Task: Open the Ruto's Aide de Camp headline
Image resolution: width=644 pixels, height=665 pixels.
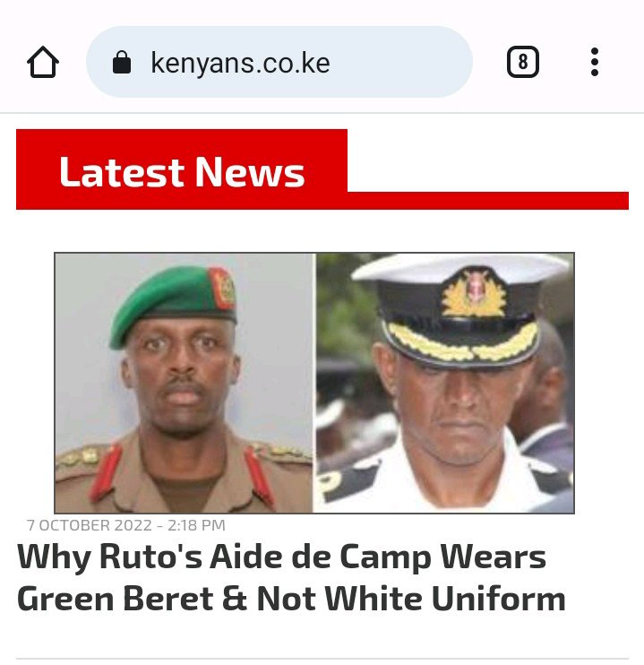Action: [x=291, y=577]
